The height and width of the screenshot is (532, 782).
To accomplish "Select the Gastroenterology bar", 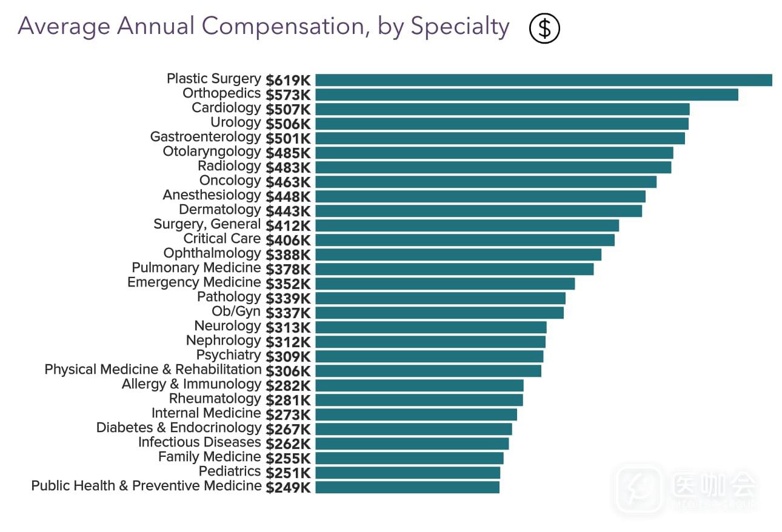I will tap(500, 138).
